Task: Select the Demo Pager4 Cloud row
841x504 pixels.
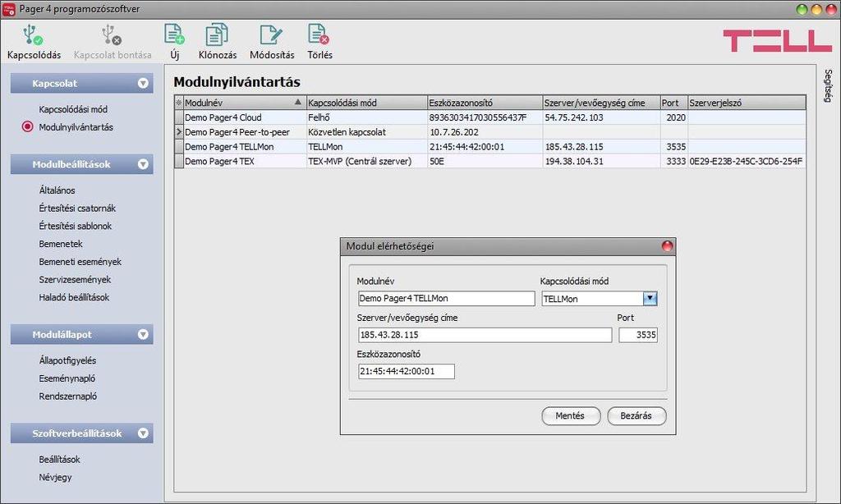Action: [x=489, y=117]
